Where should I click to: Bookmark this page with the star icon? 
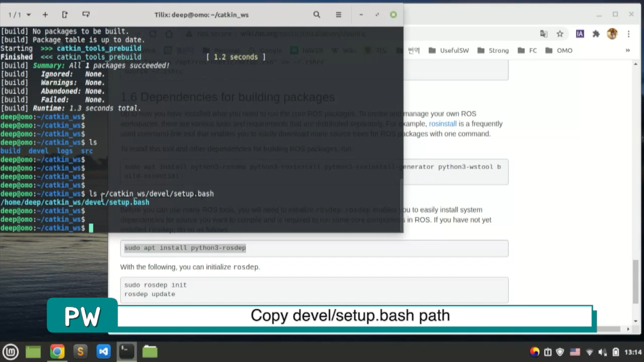tap(560, 34)
